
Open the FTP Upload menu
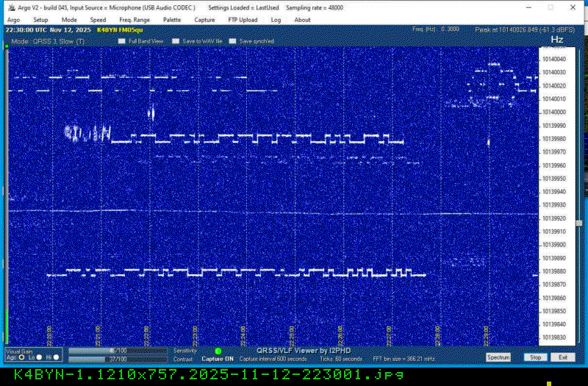[x=243, y=20]
